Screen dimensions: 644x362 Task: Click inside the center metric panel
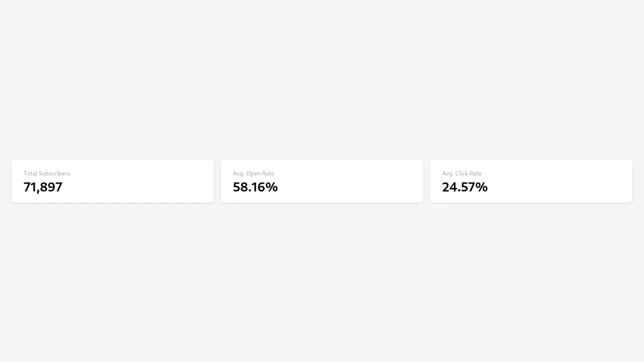[x=321, y=181]
